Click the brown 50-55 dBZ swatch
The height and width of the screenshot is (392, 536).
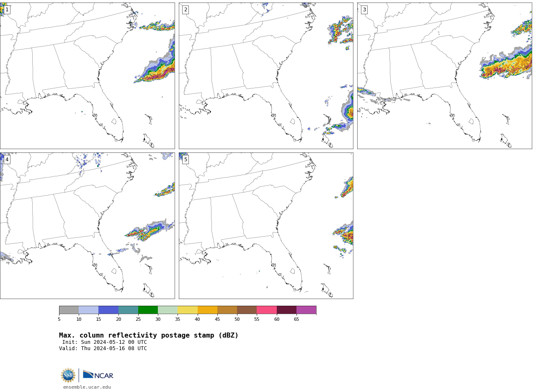247,310
